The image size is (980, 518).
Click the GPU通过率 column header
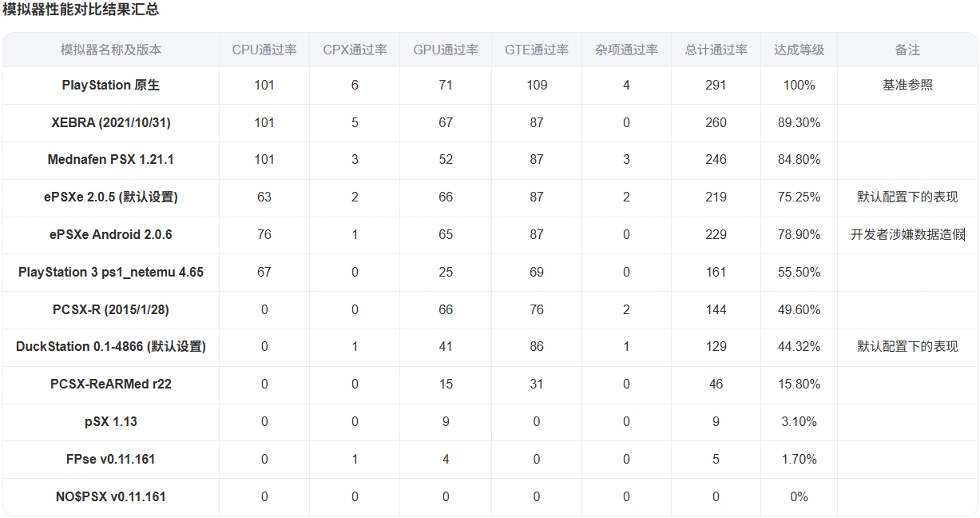[x=446, y=50]
